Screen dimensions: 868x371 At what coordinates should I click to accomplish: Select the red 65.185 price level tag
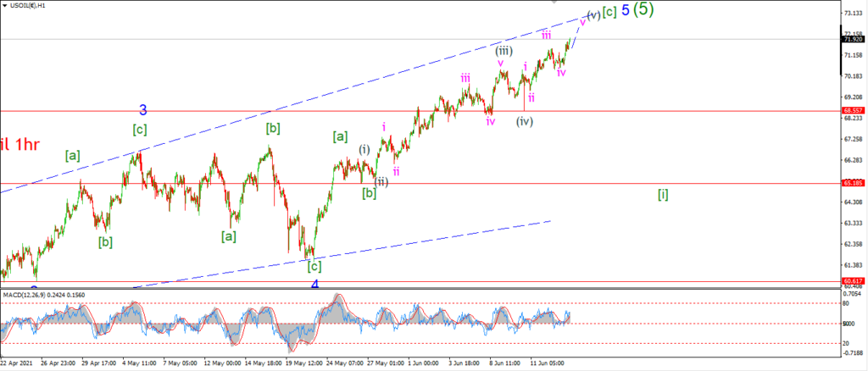point(851,182)
